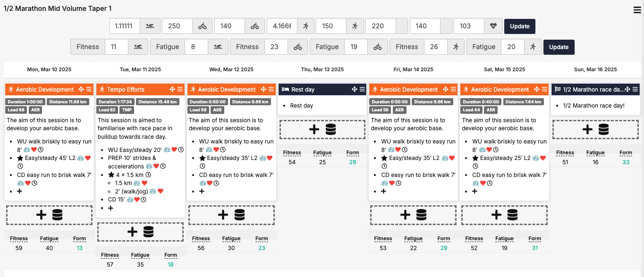Add a new step to Monday's Aerobic Development
This screenshot has height=277, width=644.
(x=19, y=192)
